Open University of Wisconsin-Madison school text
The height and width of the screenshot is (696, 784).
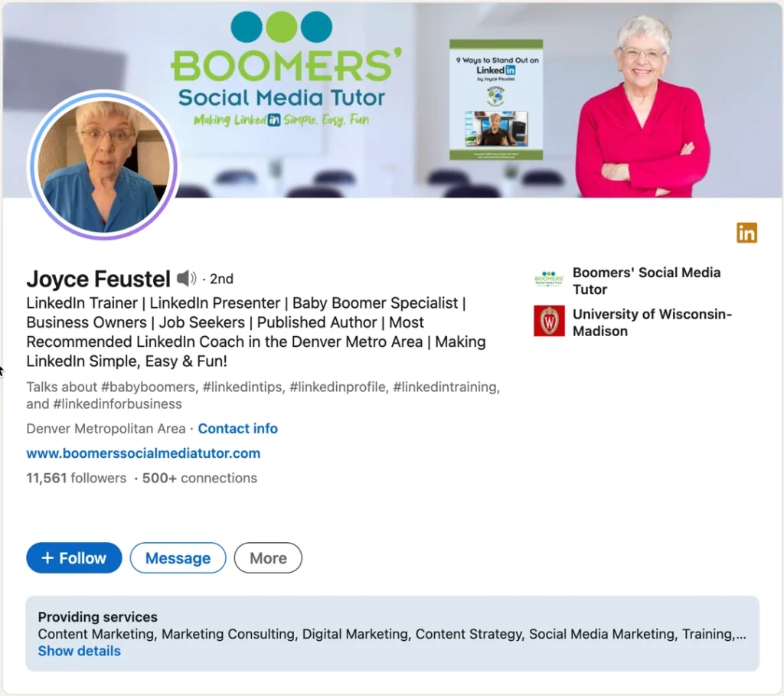click(652, 322)
